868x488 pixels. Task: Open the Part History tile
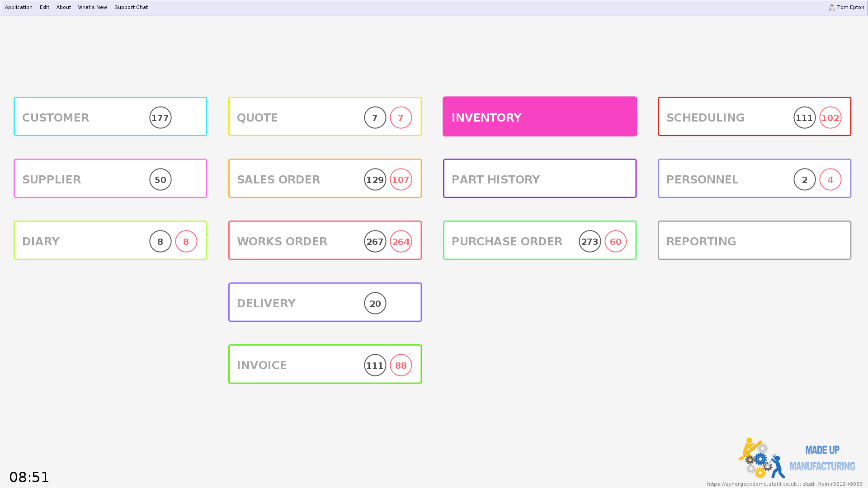tap(539, 178)
